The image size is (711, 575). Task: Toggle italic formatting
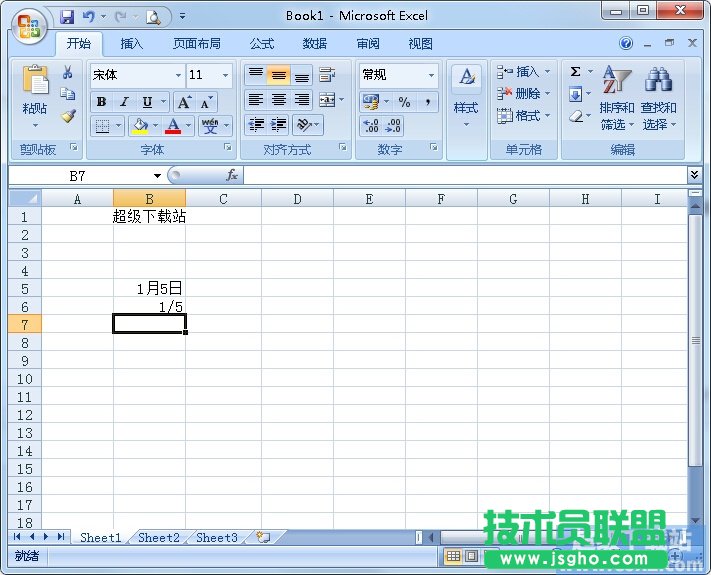pyautogui.click(x=124, y=102)
